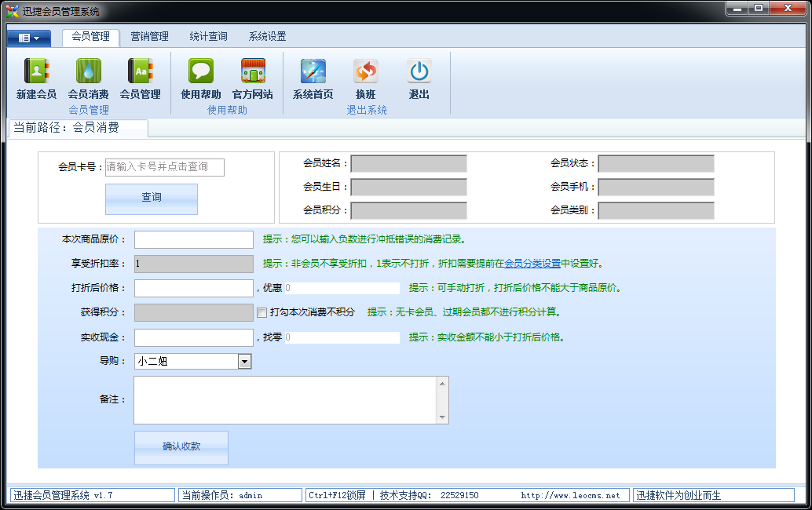Click the 会员卡号 input field
The width and height of the screenshot is (812, 510).
coord(165,167)
